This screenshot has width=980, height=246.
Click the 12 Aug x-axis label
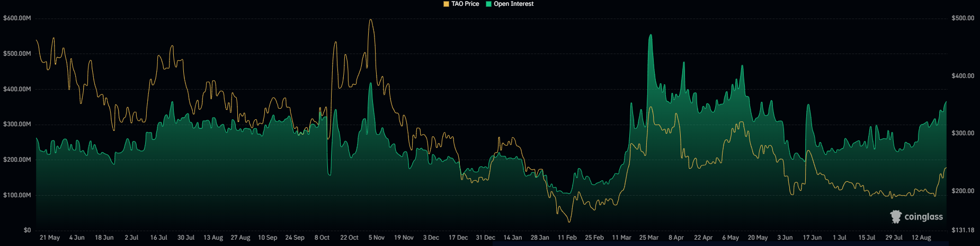pyautogui.click(x=921, y=238)
